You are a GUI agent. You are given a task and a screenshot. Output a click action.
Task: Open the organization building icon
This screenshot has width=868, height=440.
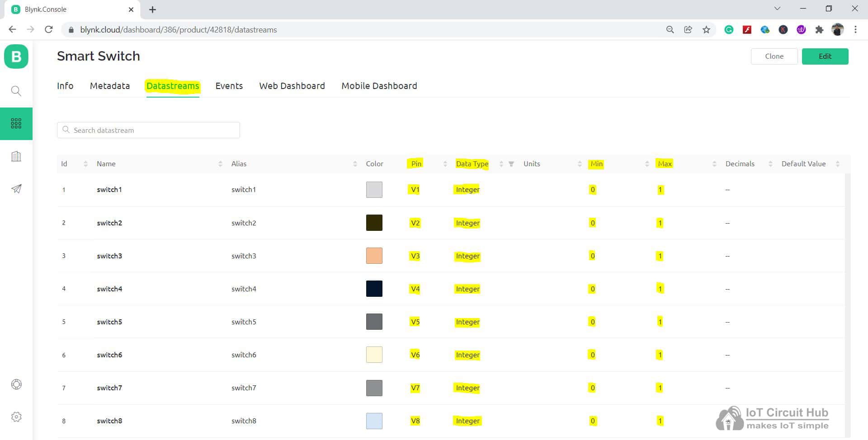16,156
